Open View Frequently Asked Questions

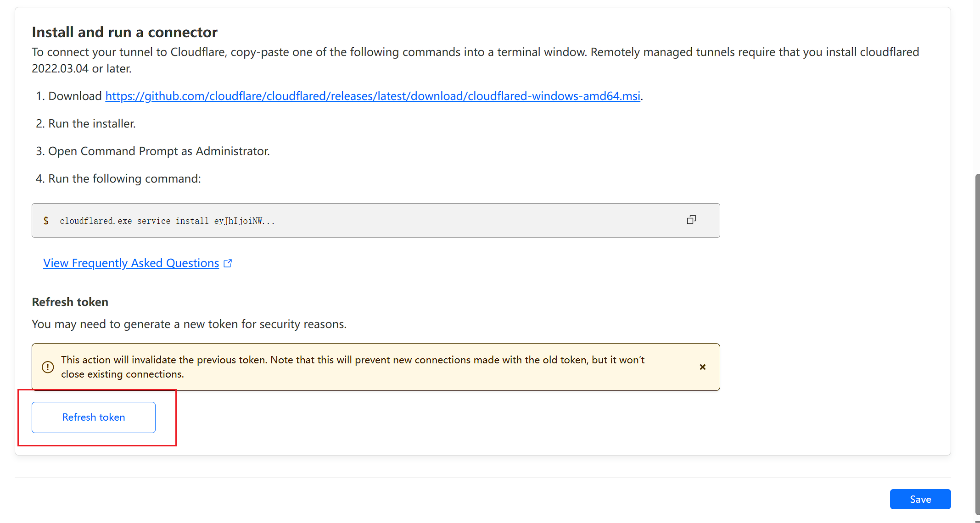click(x=131, y=263)
